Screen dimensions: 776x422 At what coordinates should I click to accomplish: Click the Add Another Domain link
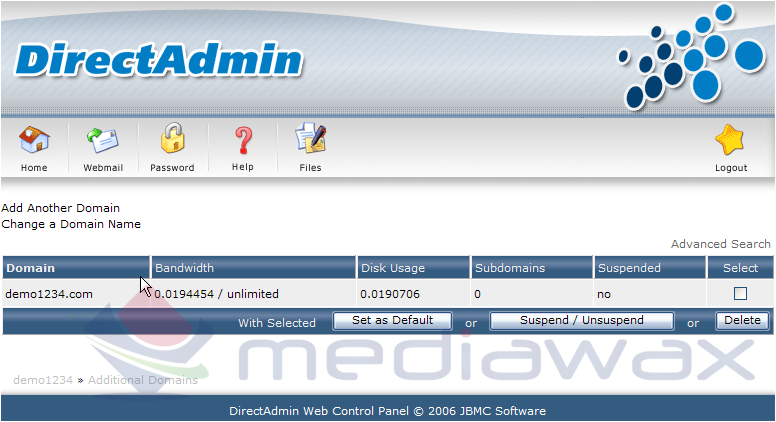click(60, 208)
